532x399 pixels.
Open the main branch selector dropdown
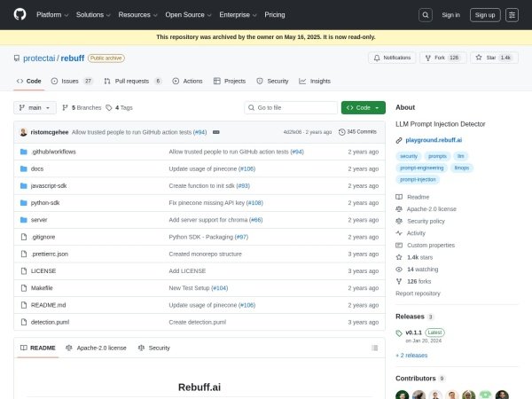[35, 108]
